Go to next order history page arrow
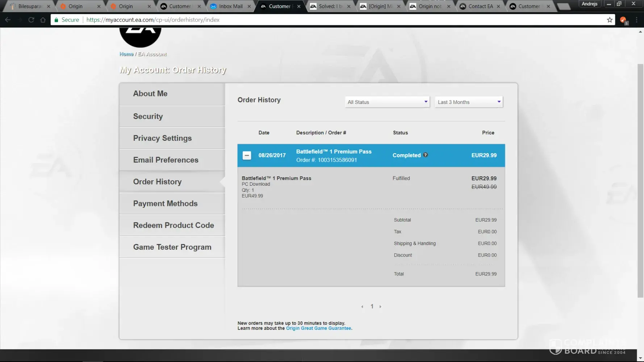 point(380,307)
